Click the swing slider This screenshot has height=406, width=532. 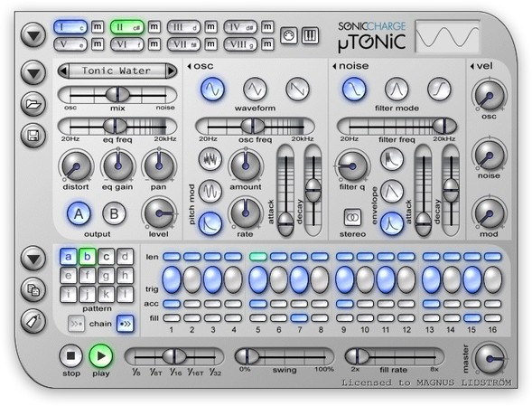coord(285,356)
